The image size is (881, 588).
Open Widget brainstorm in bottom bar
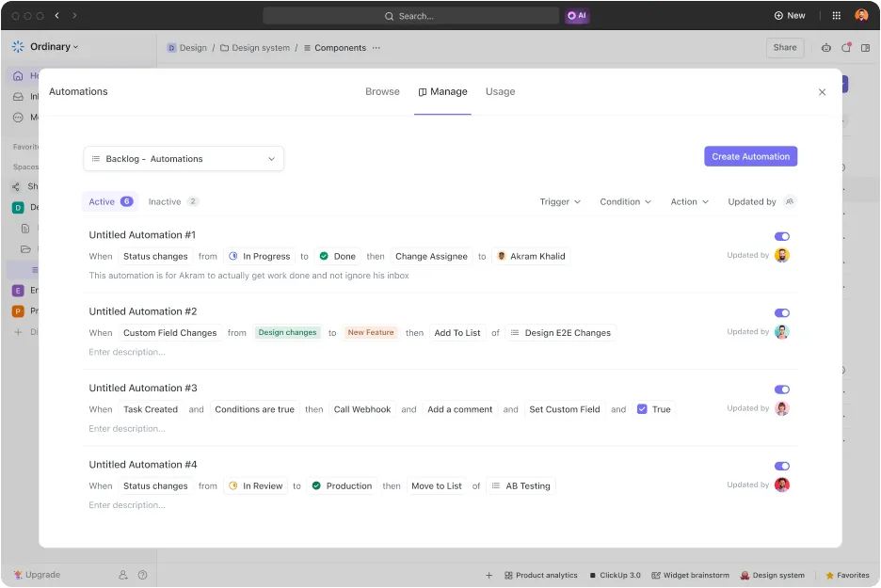point(690,576)
